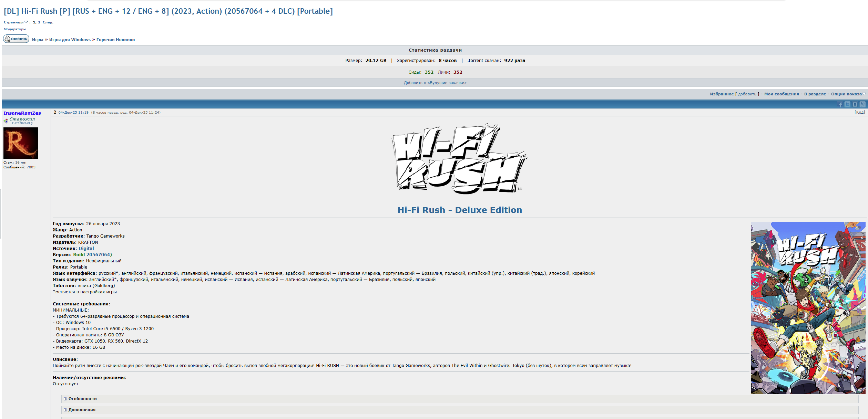Share post on Facebook icon
868x419 pixels.
840,105
